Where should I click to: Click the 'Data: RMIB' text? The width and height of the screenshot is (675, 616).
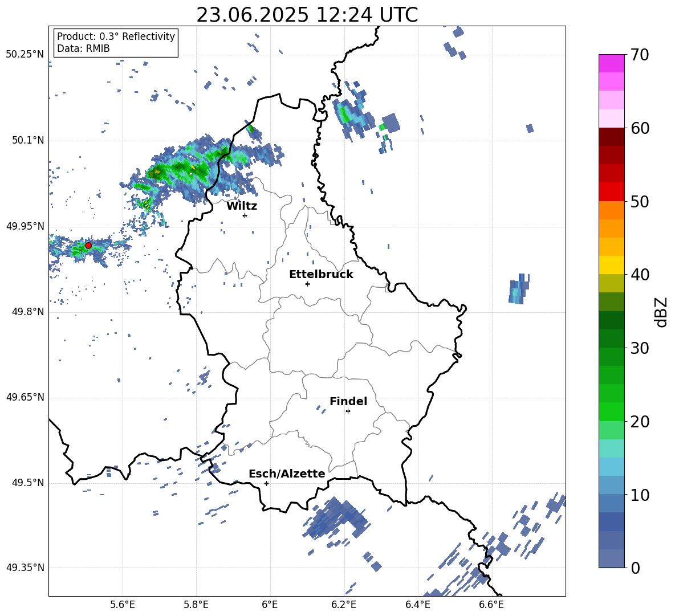point(83,48)
